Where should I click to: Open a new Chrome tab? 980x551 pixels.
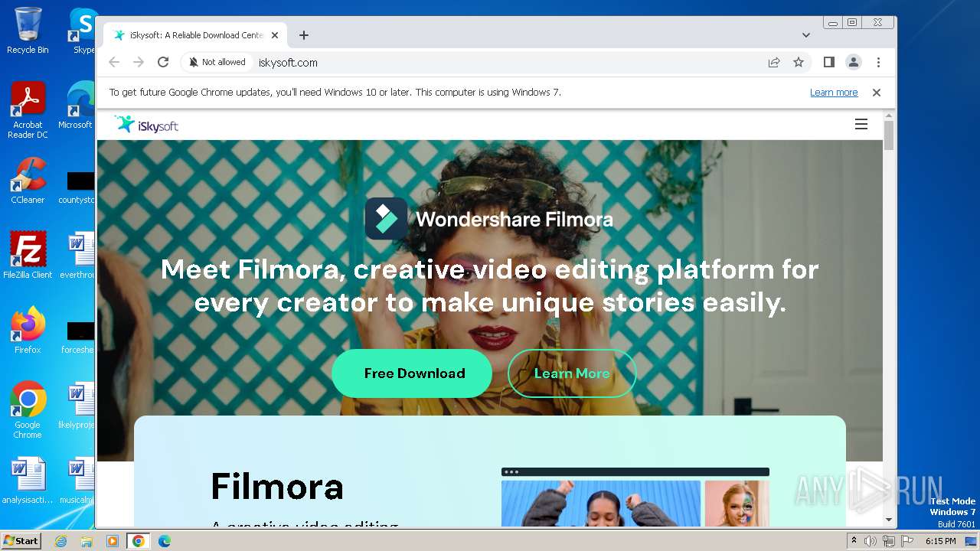tap(304, 35)
